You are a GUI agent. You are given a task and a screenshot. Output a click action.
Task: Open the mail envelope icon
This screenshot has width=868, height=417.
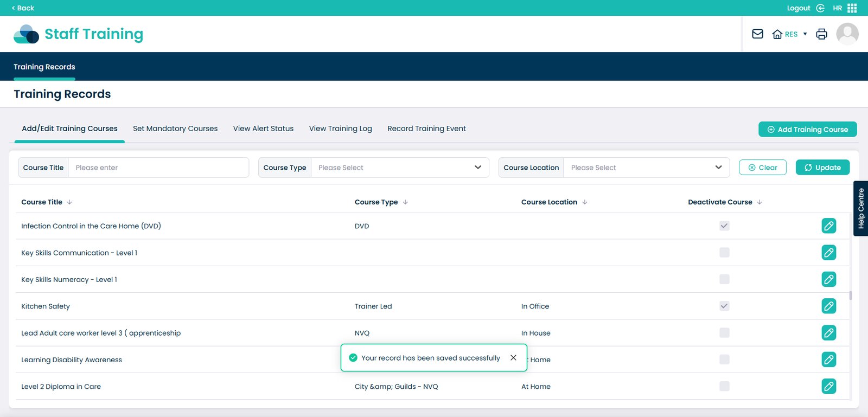757,34
